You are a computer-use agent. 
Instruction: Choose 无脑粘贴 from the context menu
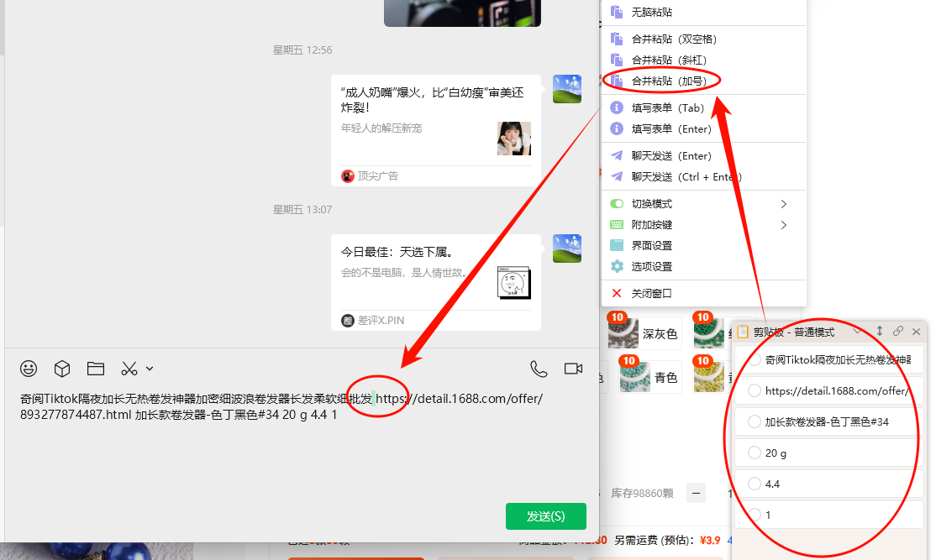click(x=704, y=12)
